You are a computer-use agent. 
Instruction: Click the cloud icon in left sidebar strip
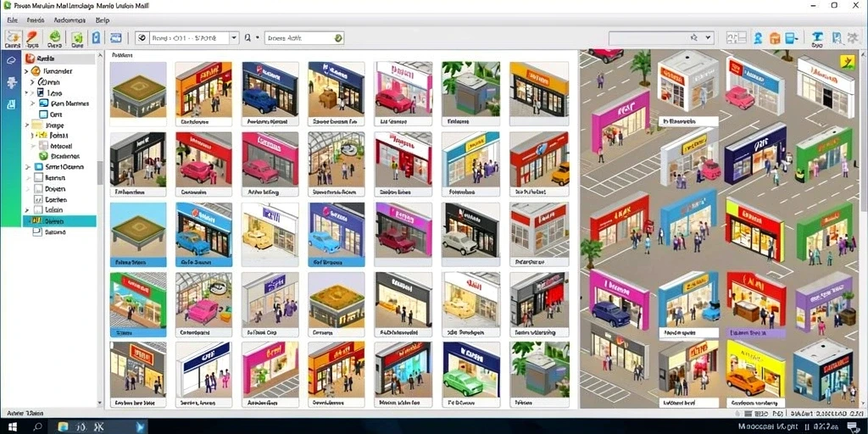pyautogui.click(x=11, y=60)
